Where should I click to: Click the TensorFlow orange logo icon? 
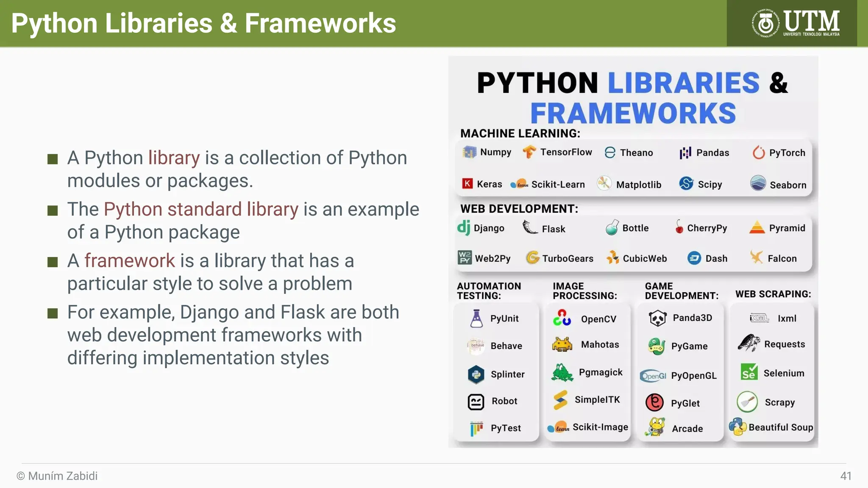(x=529, y=152)
